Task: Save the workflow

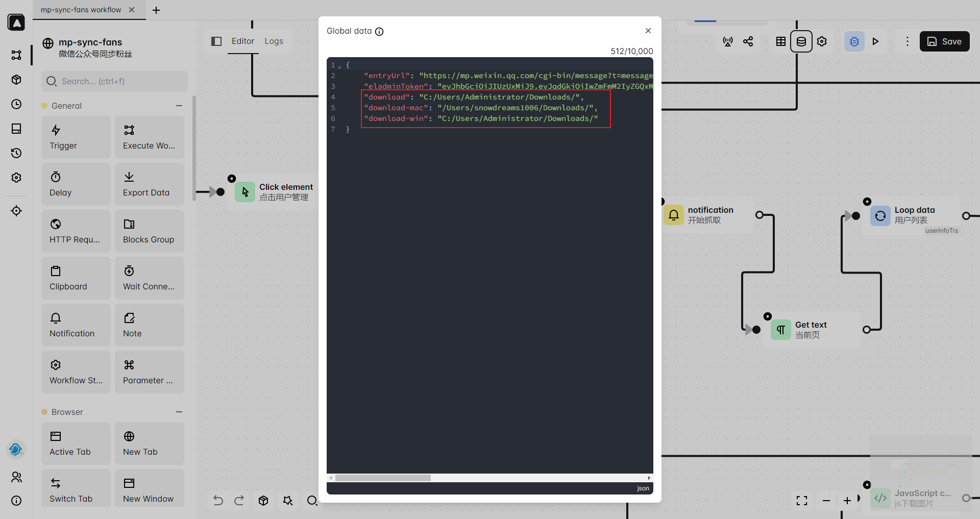Action: [x=944, y=41]
